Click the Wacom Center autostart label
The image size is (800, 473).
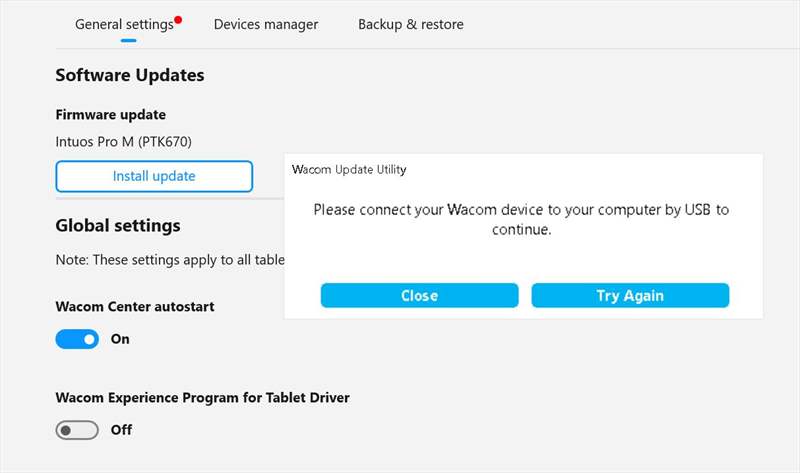click(x=135, y=307)
